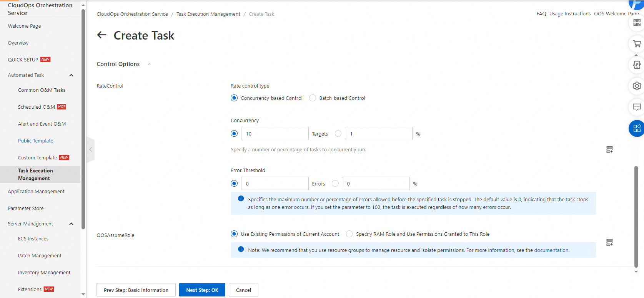Open Inventory Management
This screenshot has height=298, width=644.
(x=44, y=273)
